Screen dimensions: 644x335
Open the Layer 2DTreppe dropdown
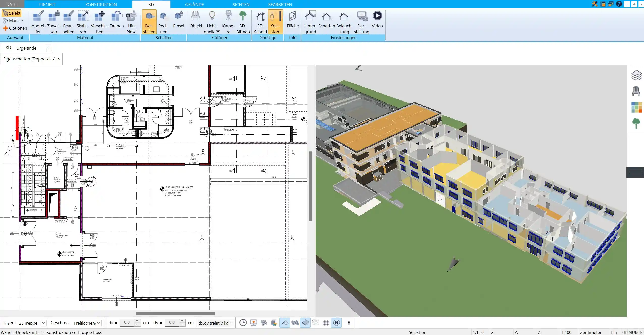(x=43, y=323)
